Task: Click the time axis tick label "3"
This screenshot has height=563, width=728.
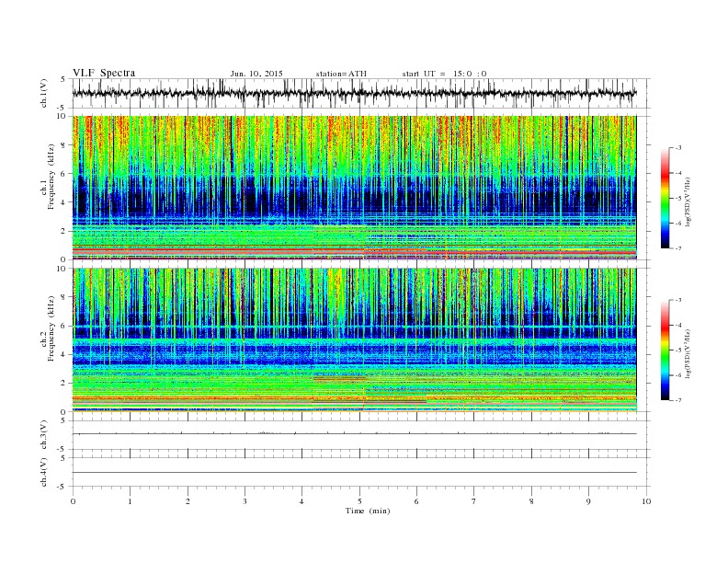Action: 245,501
